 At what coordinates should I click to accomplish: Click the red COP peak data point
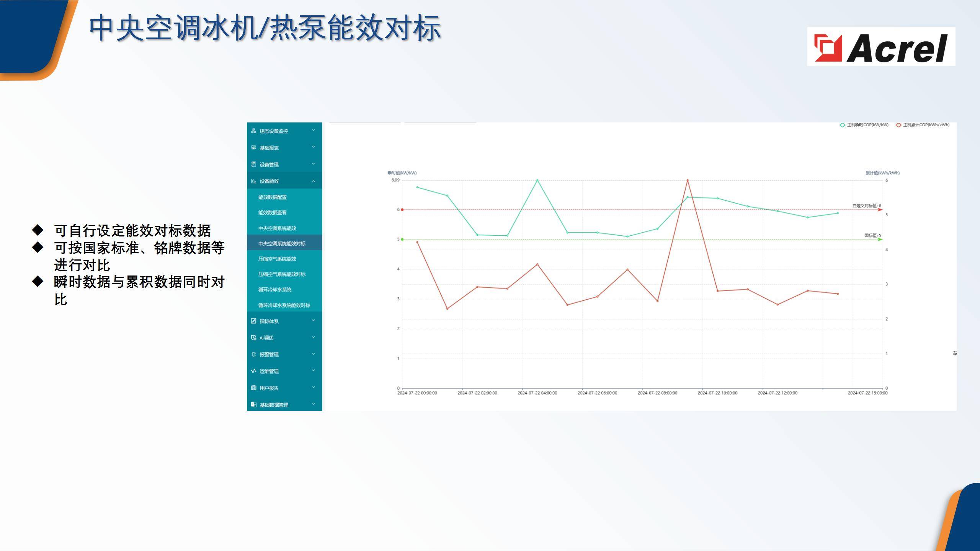688,180
